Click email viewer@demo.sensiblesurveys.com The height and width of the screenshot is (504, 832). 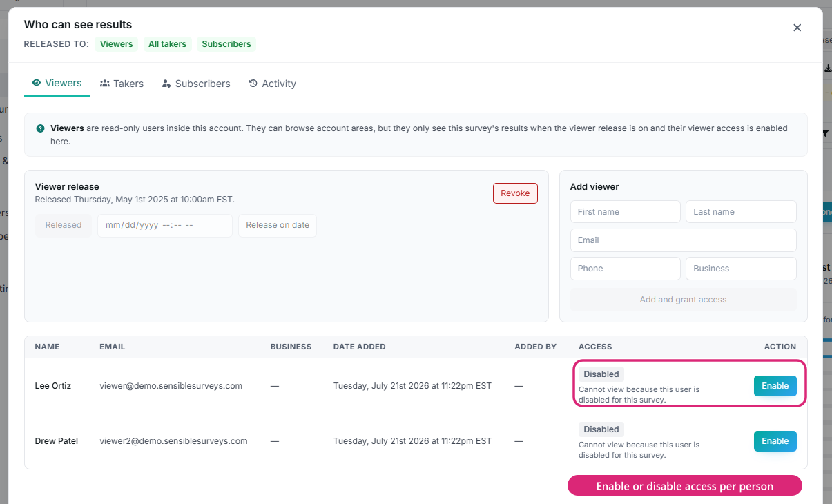pos(171,386)
